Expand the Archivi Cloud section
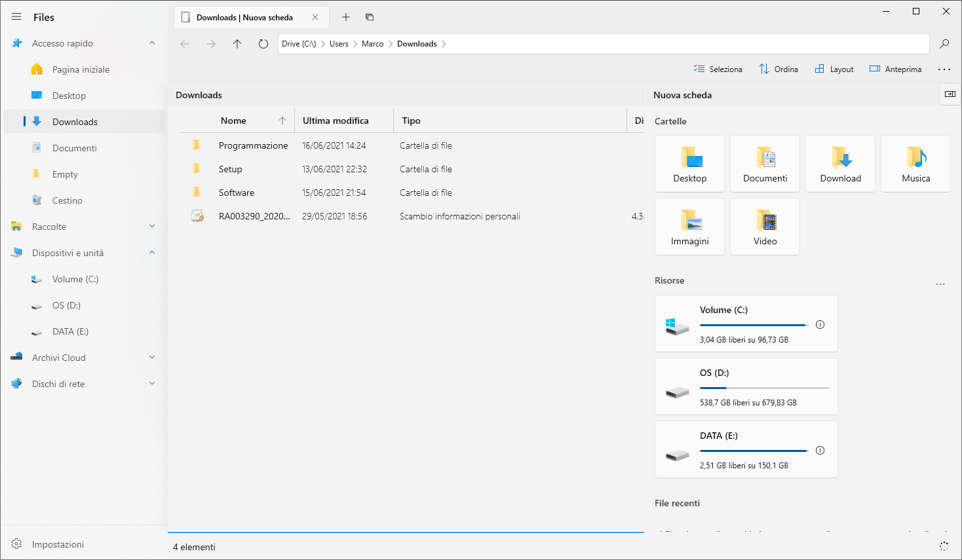Viewport: 962px width, 560px height. coord(152,357)
